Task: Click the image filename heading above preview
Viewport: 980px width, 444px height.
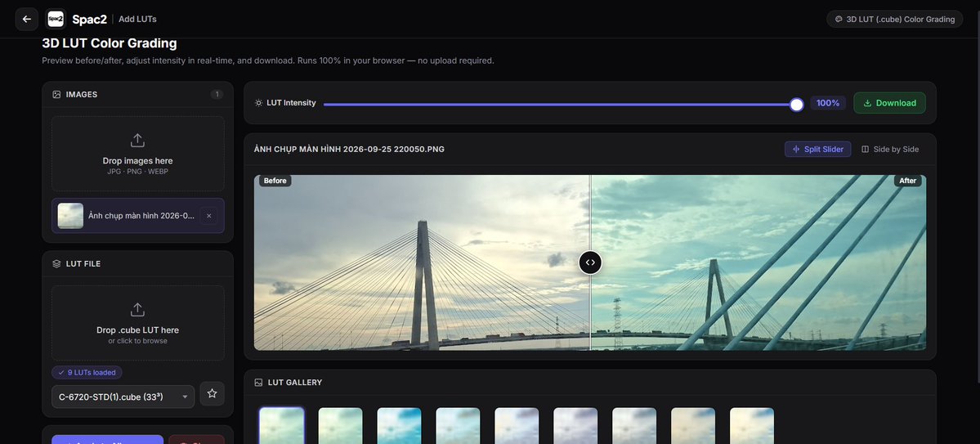Action: pos(349,150)
